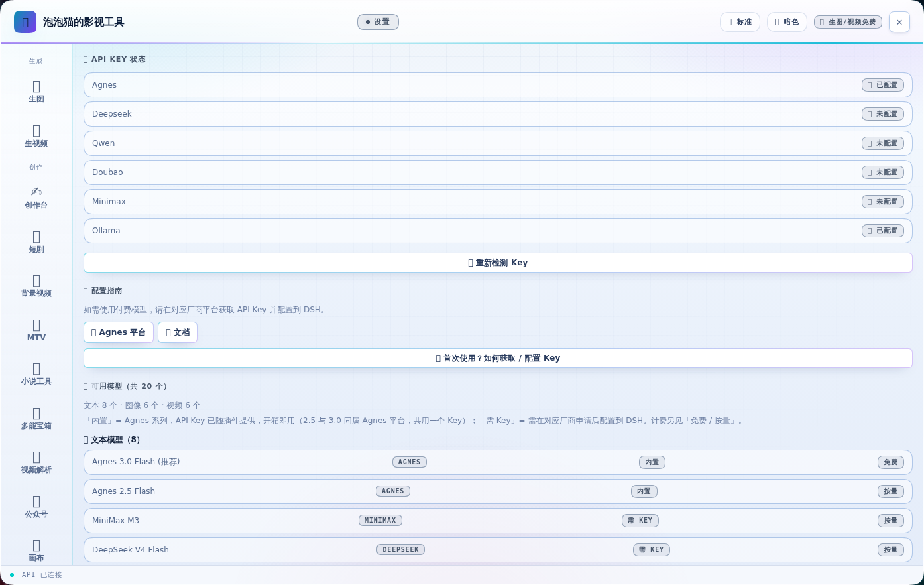
Task: Open the MTV sidebar item
Action: click(36, 330)
